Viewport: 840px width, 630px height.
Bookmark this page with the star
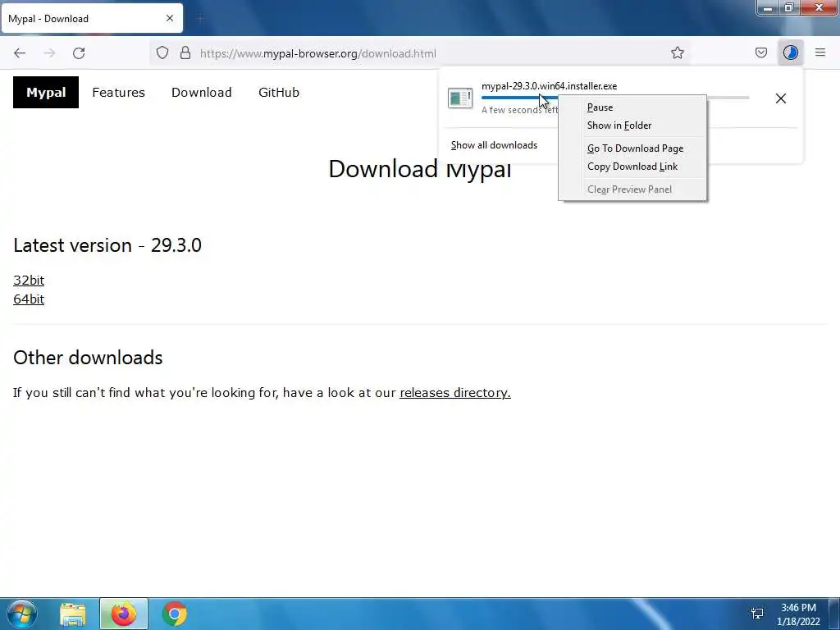point(677,52)
